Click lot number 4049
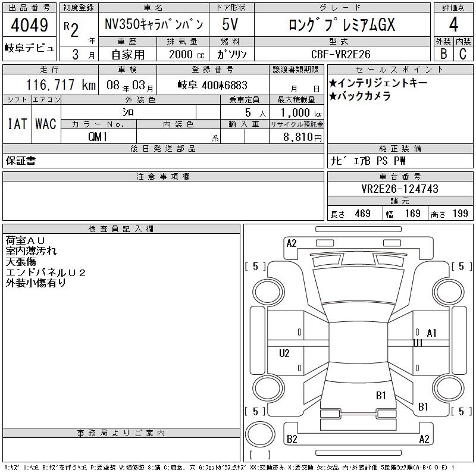The image size is (476, 476). point(29,25)
